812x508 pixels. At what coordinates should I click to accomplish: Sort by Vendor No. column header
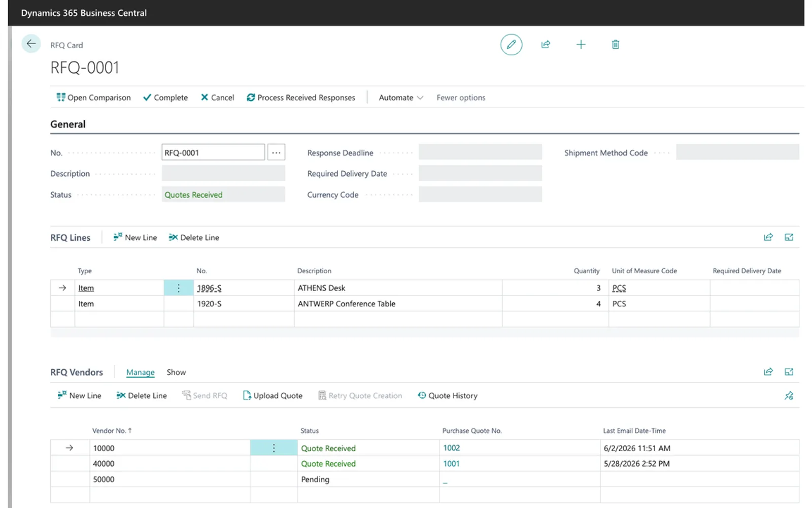pyautogui.click(x=112, y=431)
